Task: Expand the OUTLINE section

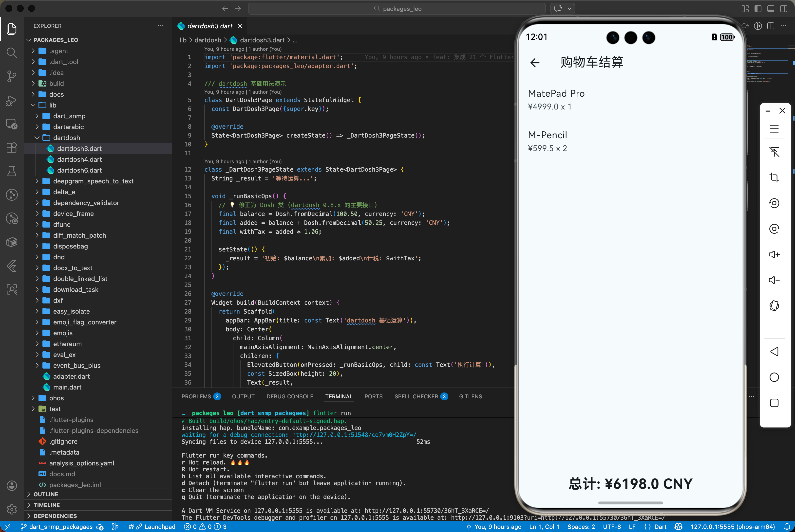Action: (x=45, y=494)
